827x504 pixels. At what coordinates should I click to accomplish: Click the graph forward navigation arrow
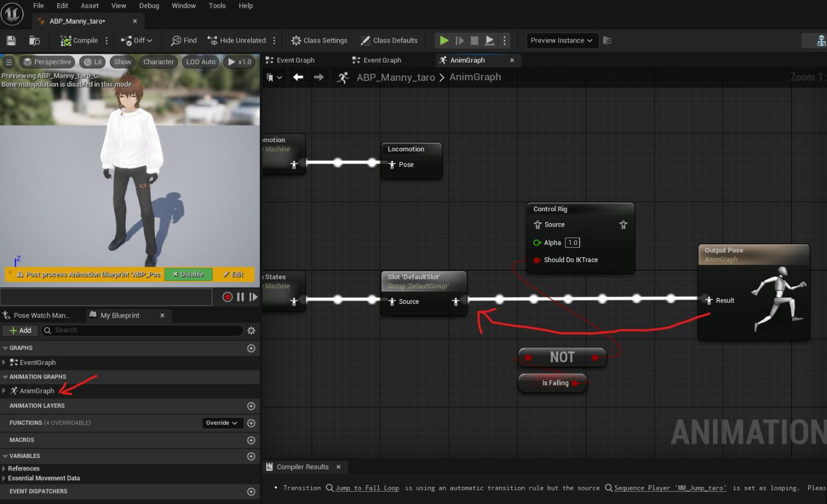click(318, 77)
